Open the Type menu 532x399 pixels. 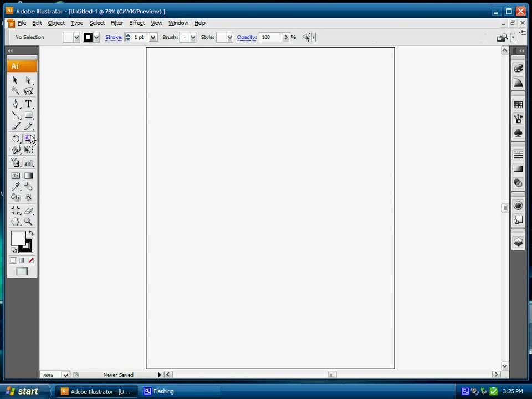click(76, 23)
